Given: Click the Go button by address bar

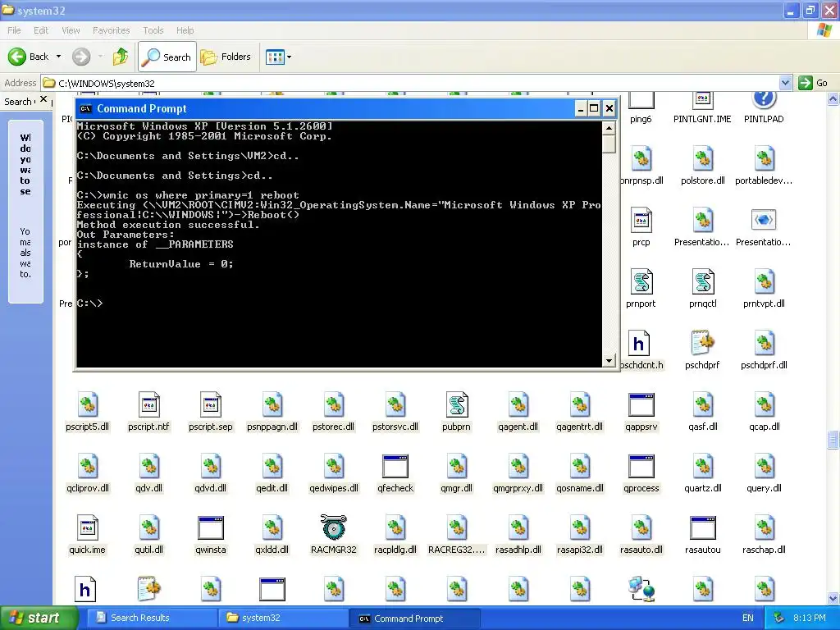Looking at the screenshot, I should pyautogui.click(x=813, y=83).
